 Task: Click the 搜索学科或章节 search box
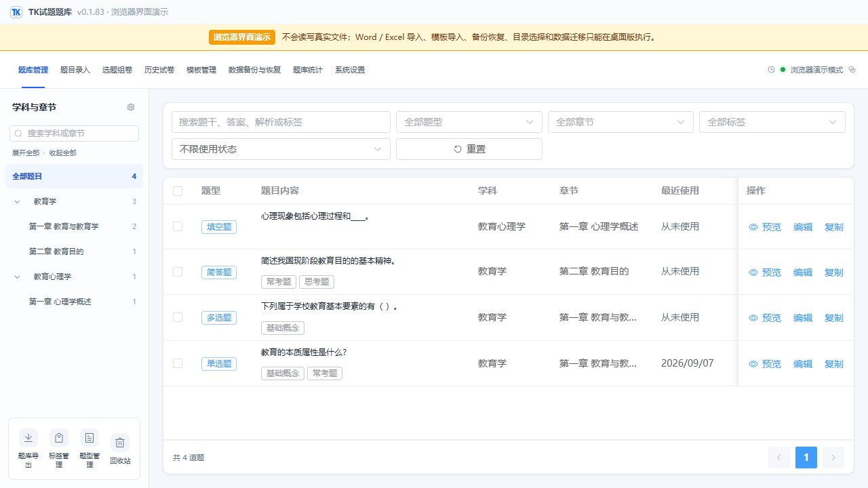(75, 134)
